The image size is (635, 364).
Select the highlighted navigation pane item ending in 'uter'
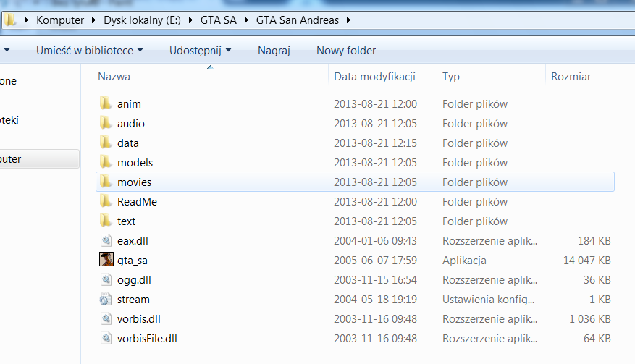(x=40, y=158)
